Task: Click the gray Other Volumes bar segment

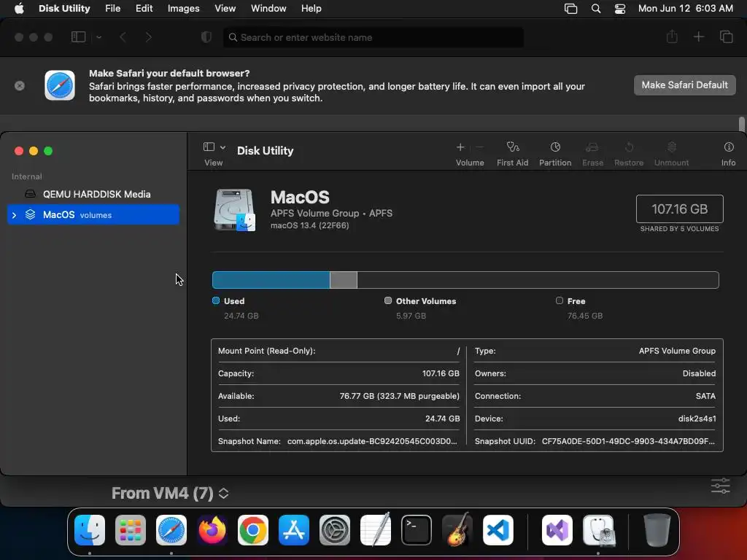Action: [x=344, y=280]
